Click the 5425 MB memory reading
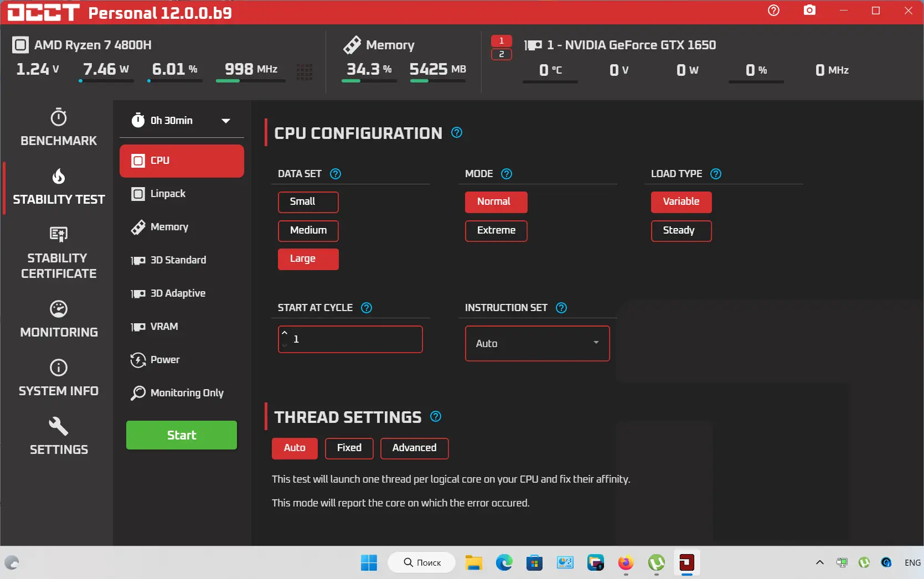 click(437, 69)
